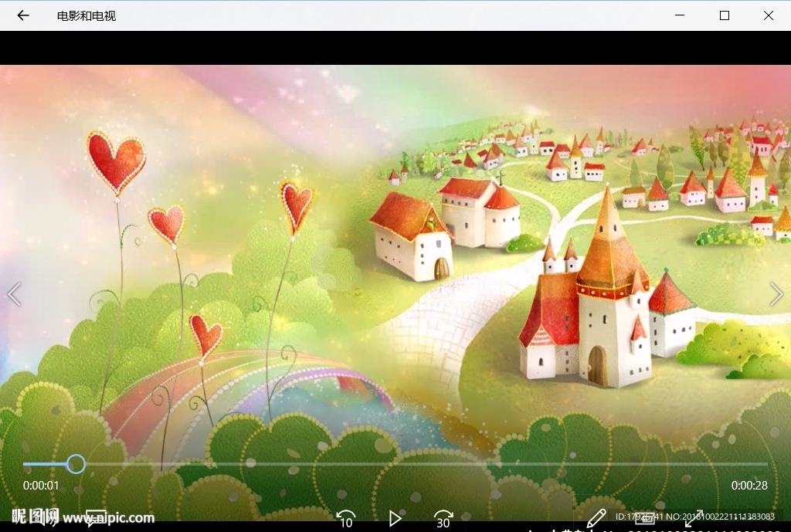Viewport: 791px width, 532px height.
Task: Click the elapsed time 0:00:01
Action: point(41,486)
